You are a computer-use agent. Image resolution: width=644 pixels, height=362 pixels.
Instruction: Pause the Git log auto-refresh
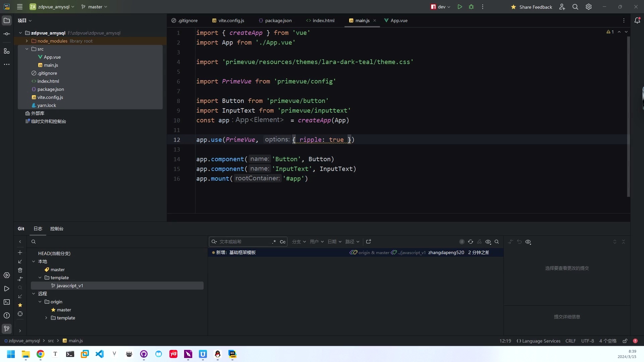click(462, 242)
